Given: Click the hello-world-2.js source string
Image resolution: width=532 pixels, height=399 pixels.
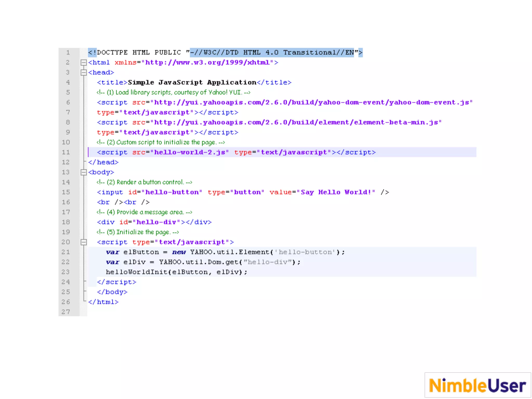Looking at the screenshot, I should (x=190, y=152).
